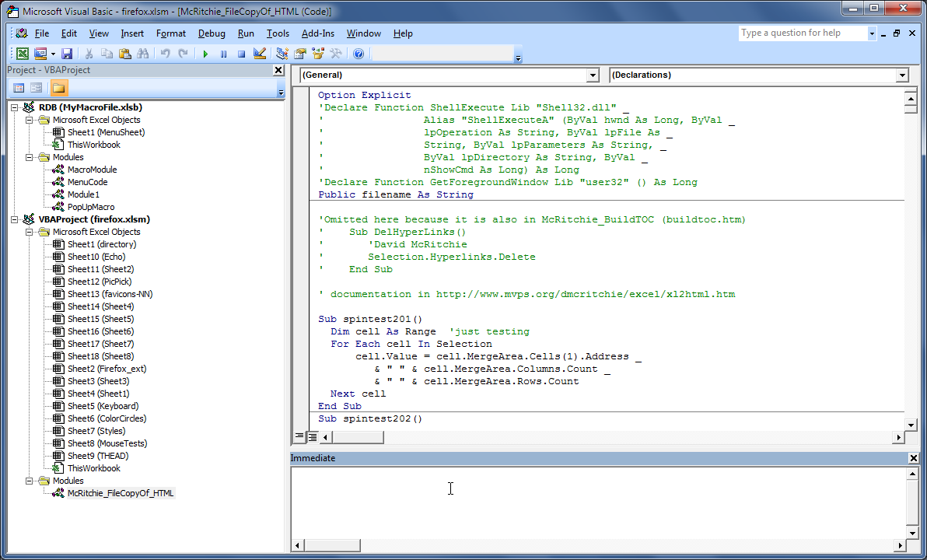Click code window horizontal scroll right arrow
The width and height of the screenshot is (927, 560).
click(899, 438)
